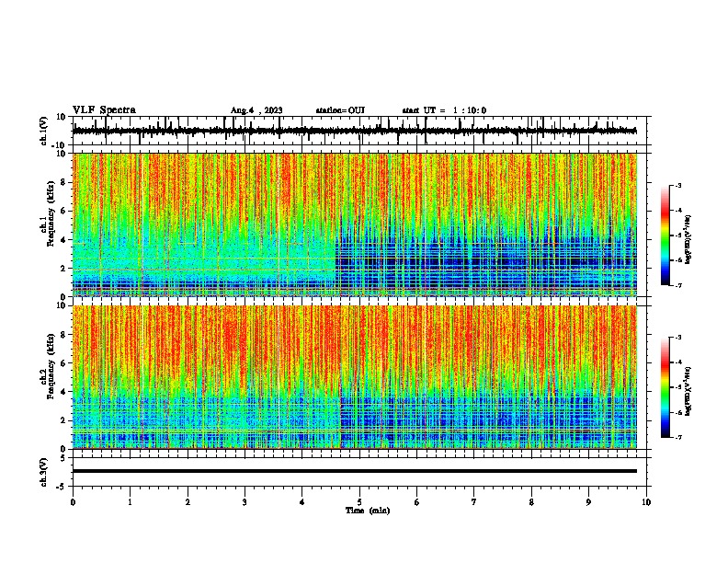Click inside the ch.2 spectrogram panel
The width and height of the screenshot is (728, 563).
click(355, 377)
